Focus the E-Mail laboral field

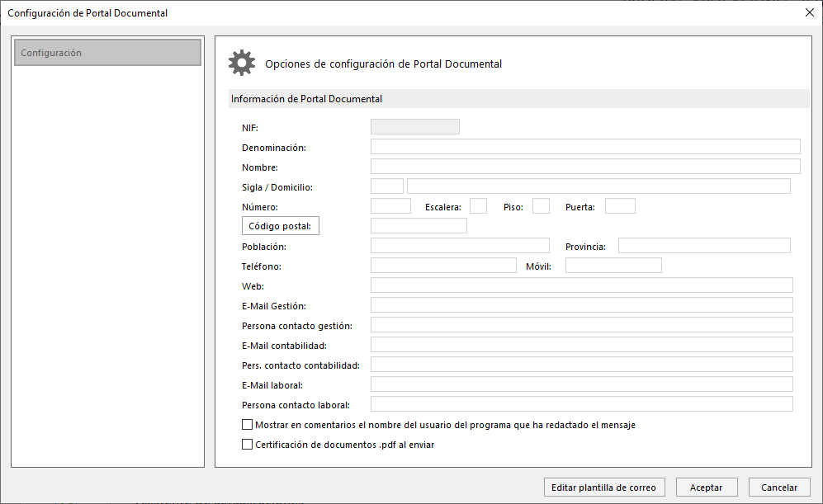(582, 384)
